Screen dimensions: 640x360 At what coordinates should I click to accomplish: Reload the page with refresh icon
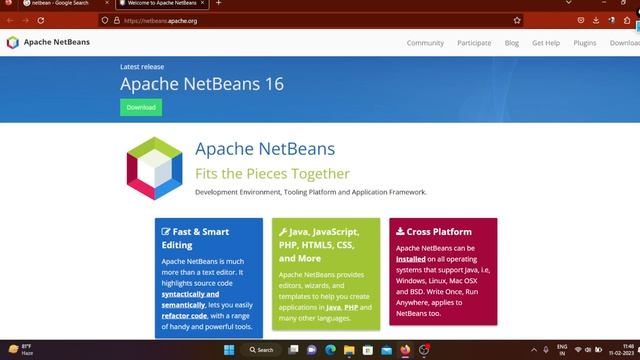pos(41,20)
